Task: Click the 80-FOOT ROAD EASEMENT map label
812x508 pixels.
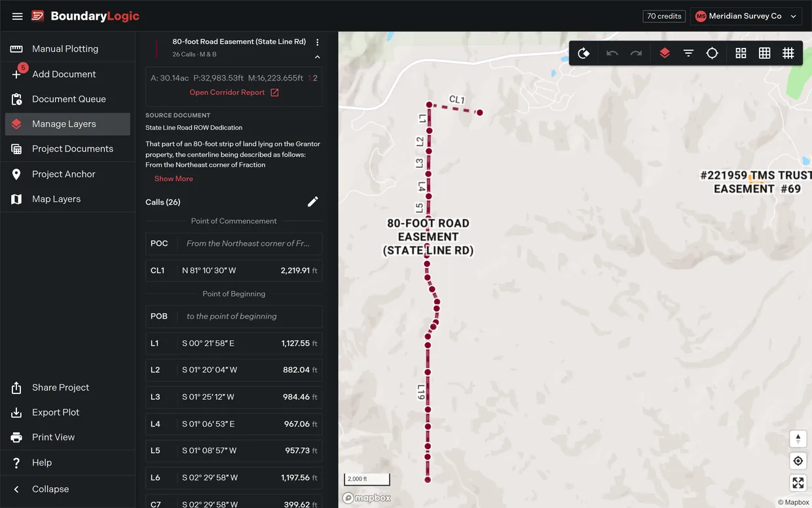Action: [x=428, y=237]
